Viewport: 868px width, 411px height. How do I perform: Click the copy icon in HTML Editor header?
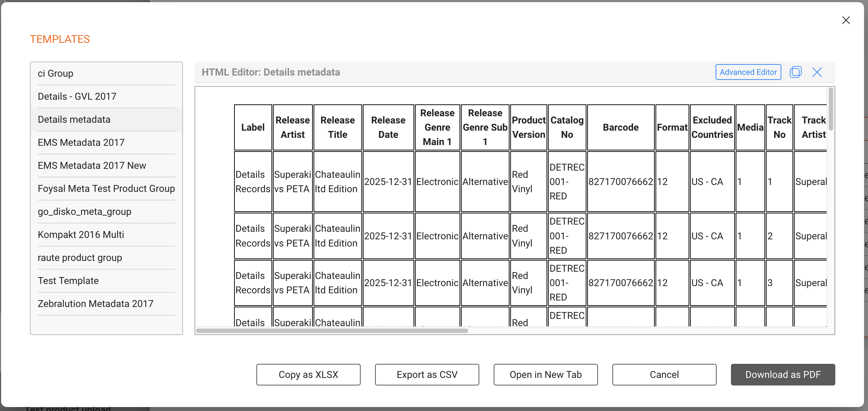[x=795, y=72]
